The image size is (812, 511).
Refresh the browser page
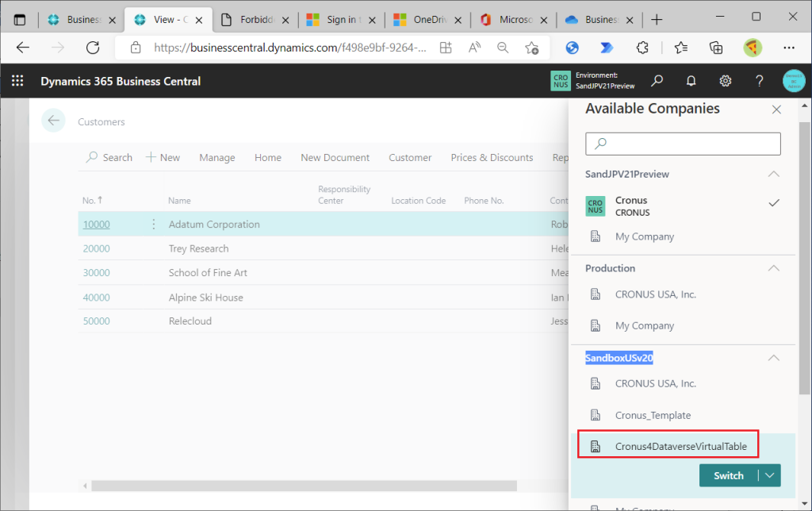click(x=93, y=48)
